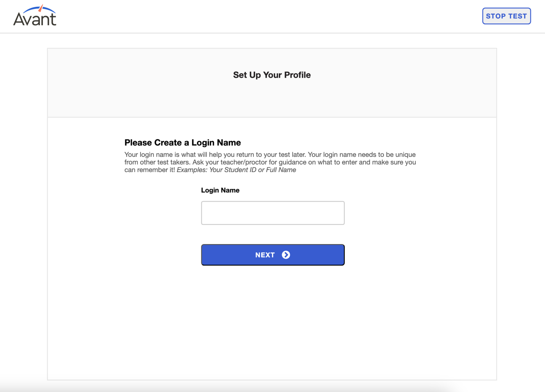
Task: Click the right-arrow circle icon inside NEXT
Action: point(286,255)
